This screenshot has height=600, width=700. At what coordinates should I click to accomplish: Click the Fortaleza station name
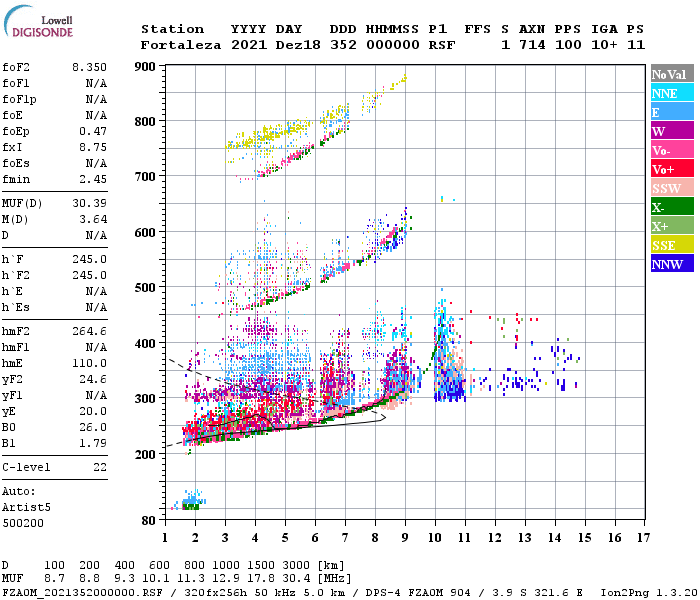pos(181,45)
